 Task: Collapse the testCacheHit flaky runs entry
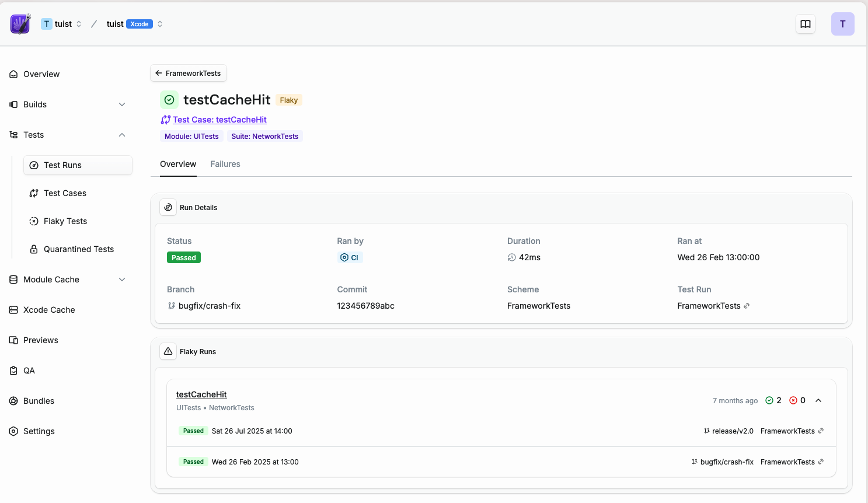tap(818, 400)
